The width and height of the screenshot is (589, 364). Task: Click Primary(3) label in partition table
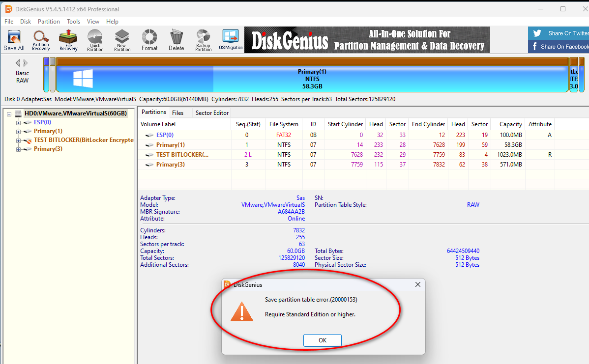coord(171,165)
